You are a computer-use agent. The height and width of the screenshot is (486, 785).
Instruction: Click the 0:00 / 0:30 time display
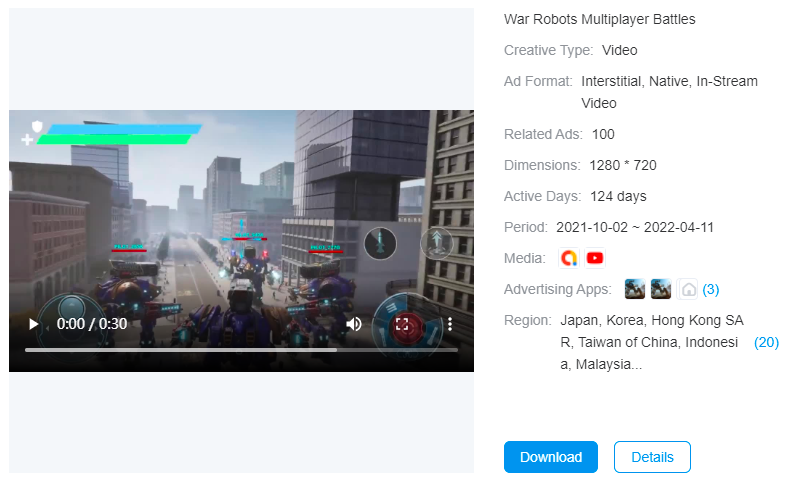pos(92,324)
